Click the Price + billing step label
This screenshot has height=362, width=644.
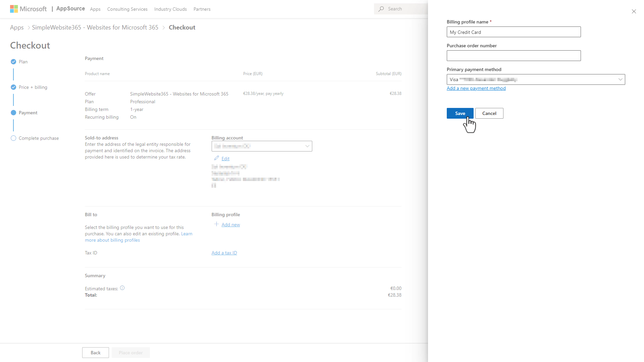(x=33, y=87)
